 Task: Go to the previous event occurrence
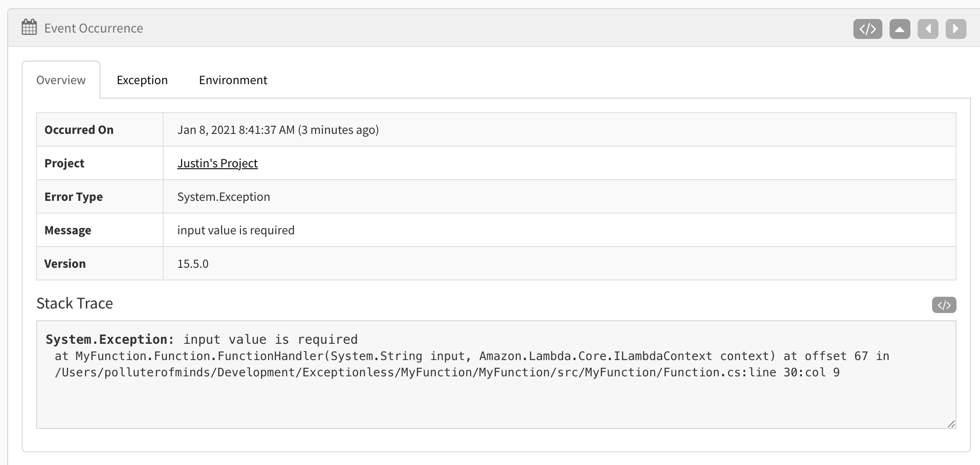point(928,28)
